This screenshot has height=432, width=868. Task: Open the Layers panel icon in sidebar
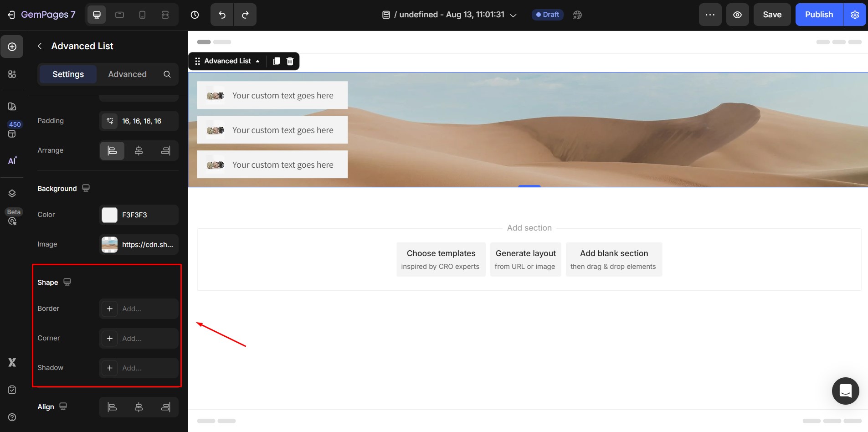click(x=12, y=193)
